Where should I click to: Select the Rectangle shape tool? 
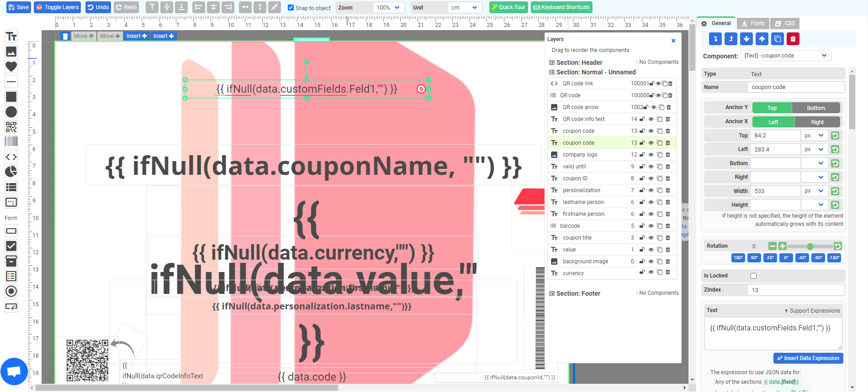pyautogui.click(x=11, y=97)
